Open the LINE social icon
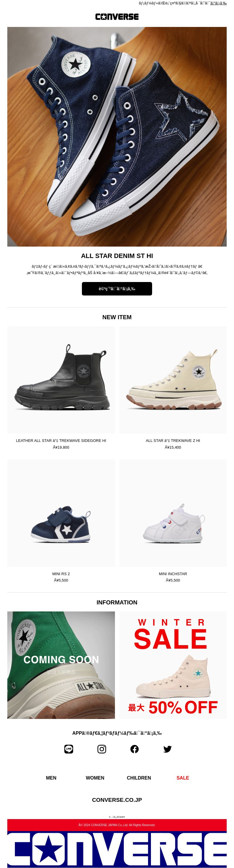 (69, 749)
